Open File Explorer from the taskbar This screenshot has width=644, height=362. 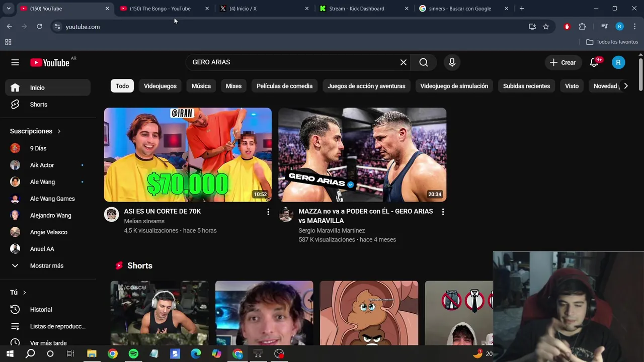[x=92, y=354]
